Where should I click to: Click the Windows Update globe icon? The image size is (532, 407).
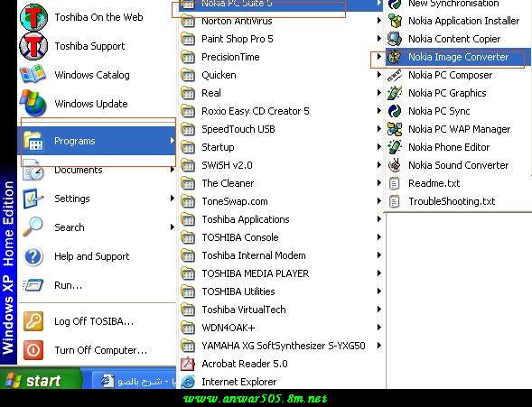tap(33, 104)
